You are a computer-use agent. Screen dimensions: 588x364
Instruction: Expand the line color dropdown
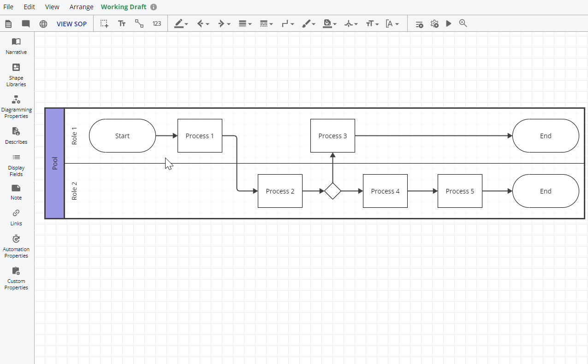[181, 23]
